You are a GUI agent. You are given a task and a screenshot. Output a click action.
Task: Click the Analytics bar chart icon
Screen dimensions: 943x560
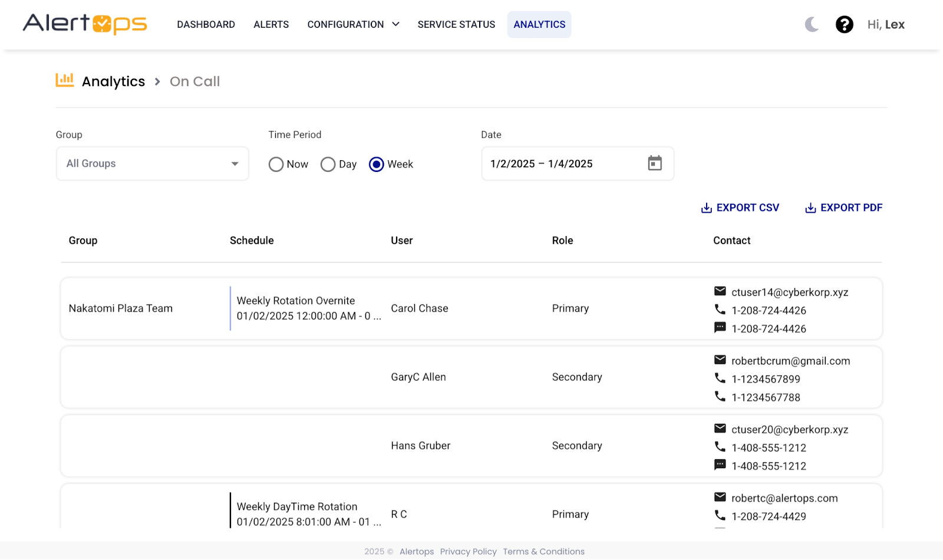(x=65, y=80)
